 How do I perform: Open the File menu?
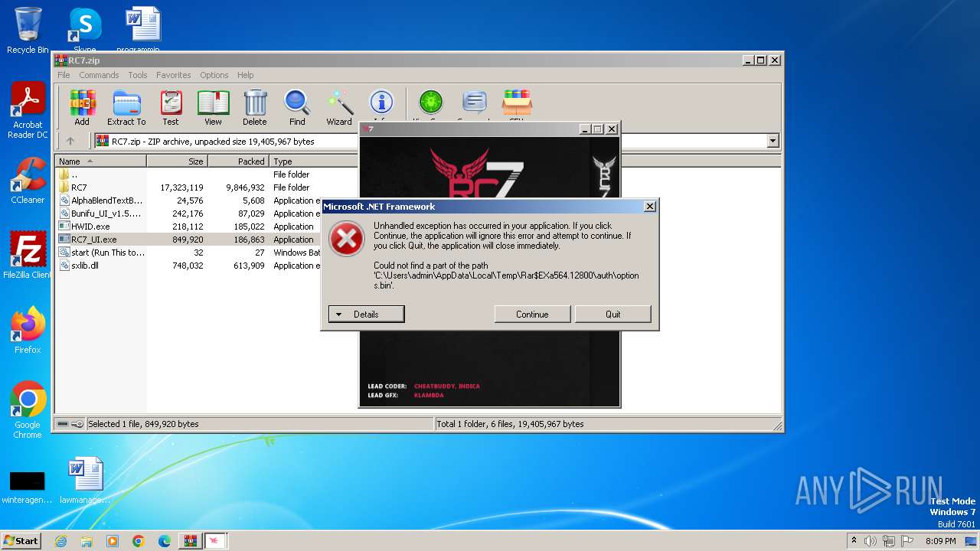tap(64, 75)
